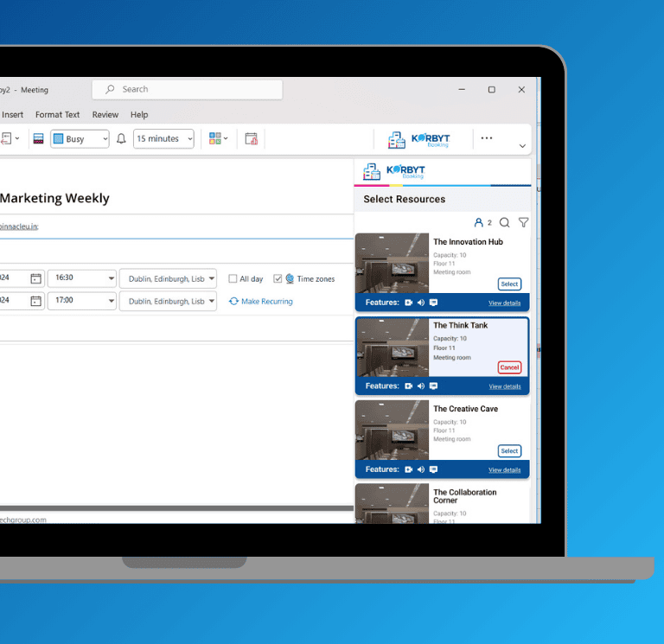View details of The Creative Cave
The image size is (664, 644).
pyautogui.click(x=504, y=470)
